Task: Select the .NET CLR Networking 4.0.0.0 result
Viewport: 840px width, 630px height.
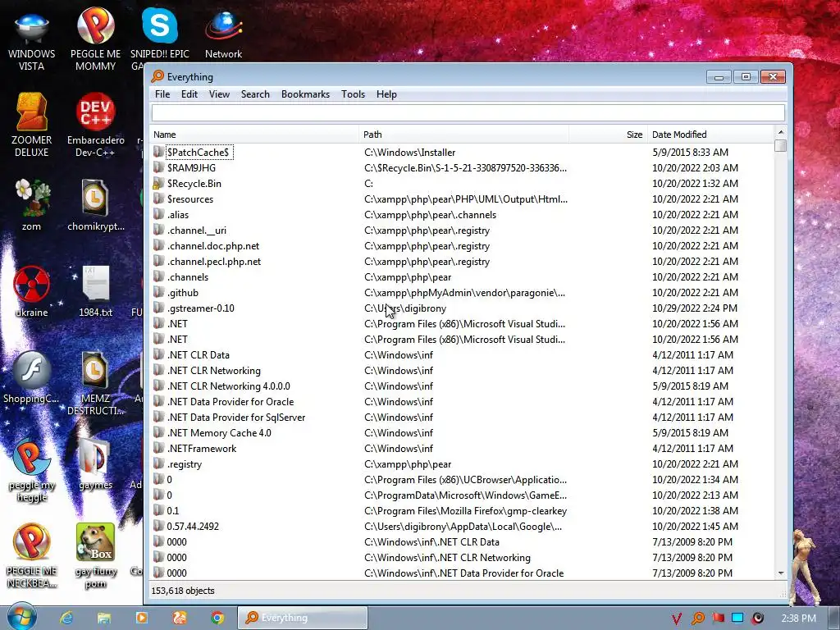Action: tap(463, 386)
